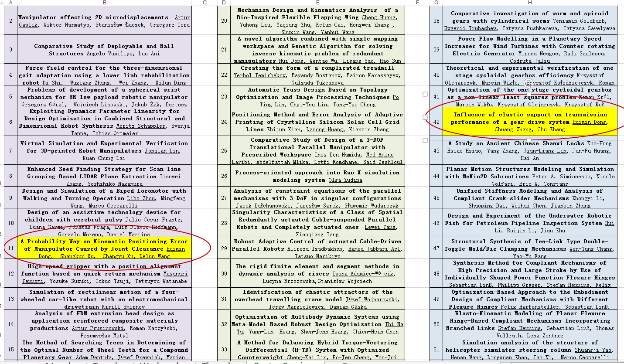Select 'Design and Simulation of a Biped Locomotor' cell

tap(104, 197)
